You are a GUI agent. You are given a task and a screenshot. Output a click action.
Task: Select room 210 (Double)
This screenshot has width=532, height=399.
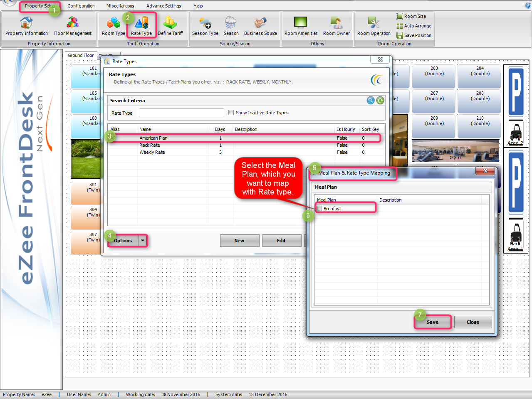pyautogui.click(x=480, y=126)
